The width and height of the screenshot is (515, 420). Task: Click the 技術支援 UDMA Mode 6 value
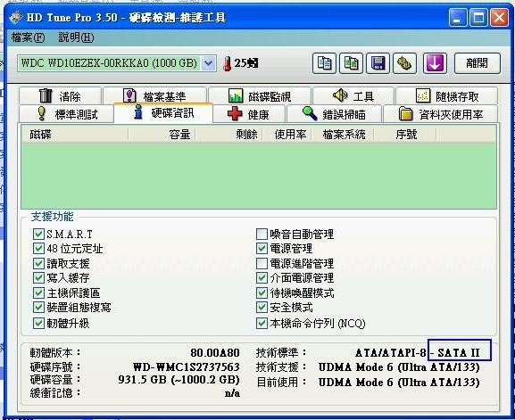pyautogui.click(x=399, y=366)
